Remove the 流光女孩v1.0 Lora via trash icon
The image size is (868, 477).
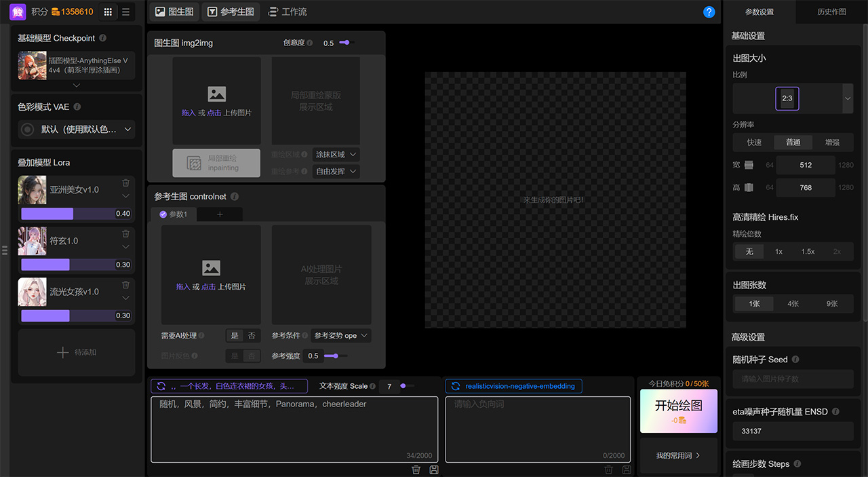click(125, 285)
